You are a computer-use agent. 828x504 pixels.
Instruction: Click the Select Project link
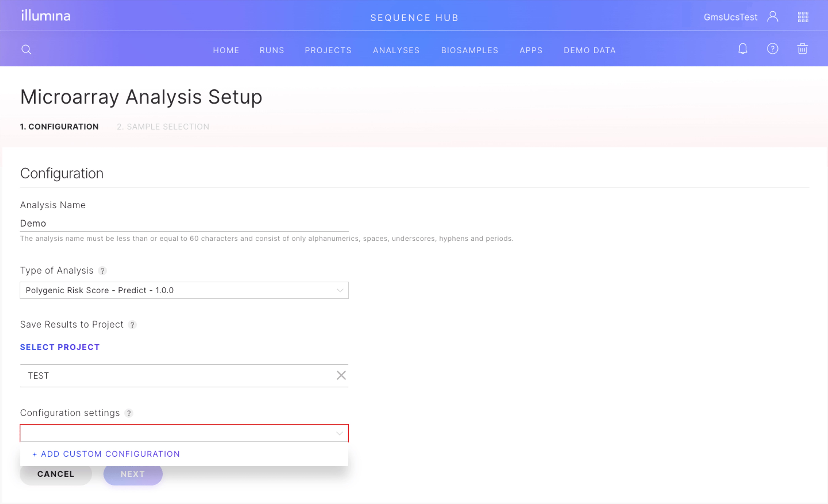coord(60,347)
